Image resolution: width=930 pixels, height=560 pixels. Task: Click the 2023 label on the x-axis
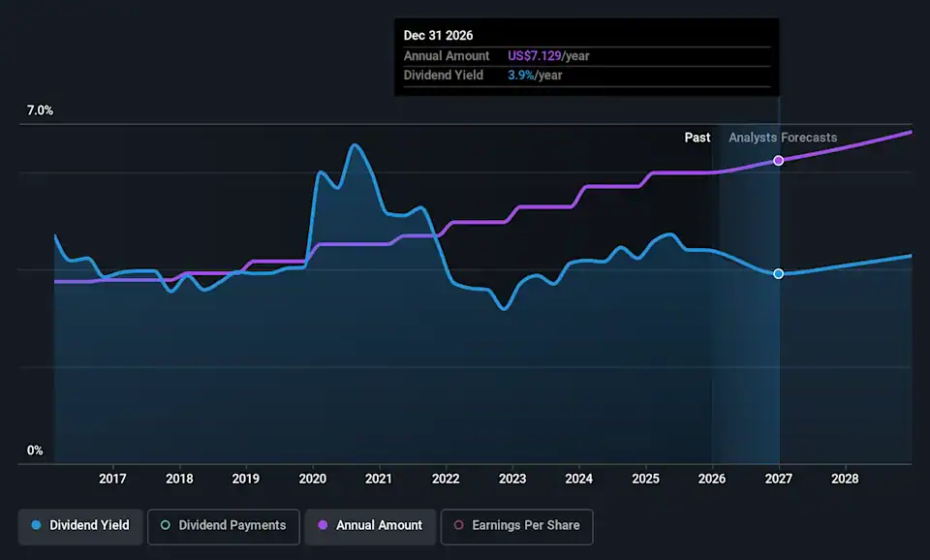pos(511,479)
